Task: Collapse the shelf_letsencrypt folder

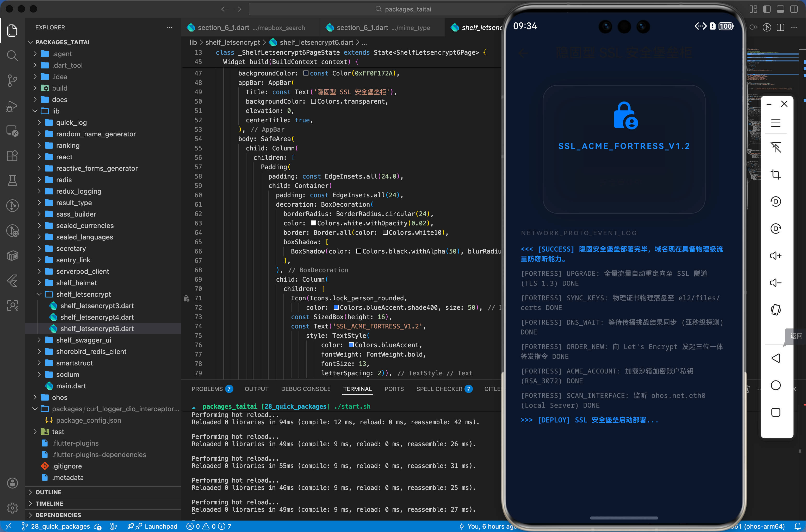Action: click(x=84, y=294)
